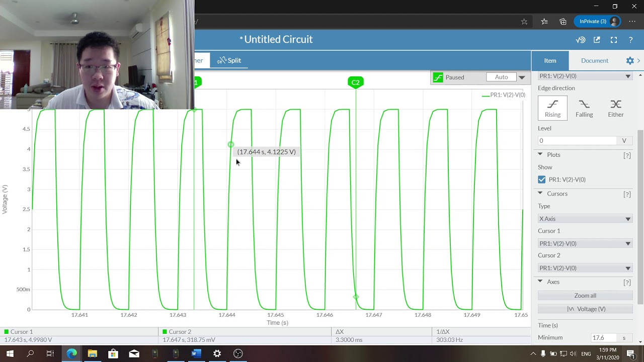Screen dimensions: 644x362
Task: Select the Falling edge direction
Action: (584, 108)
